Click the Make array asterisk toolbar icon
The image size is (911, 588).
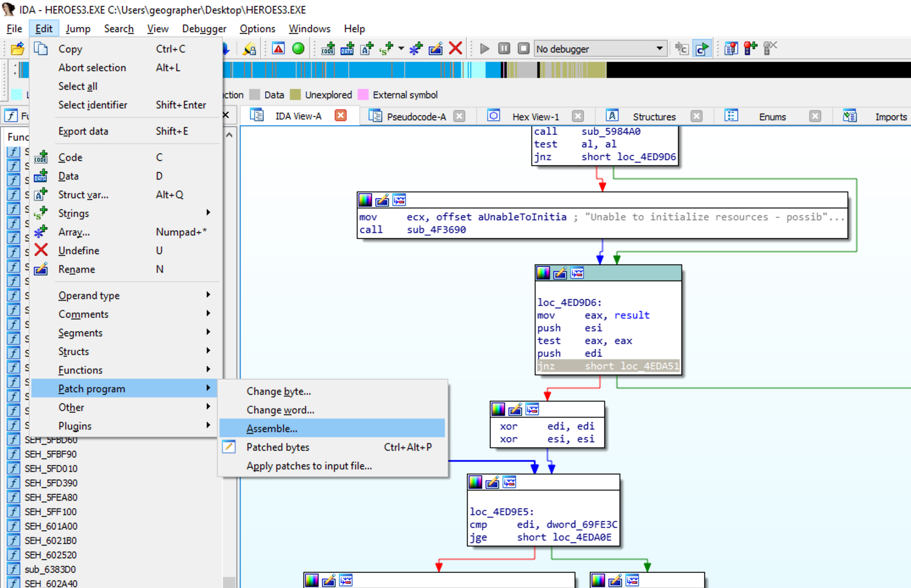pyautogui.click(x=416, y=49)
